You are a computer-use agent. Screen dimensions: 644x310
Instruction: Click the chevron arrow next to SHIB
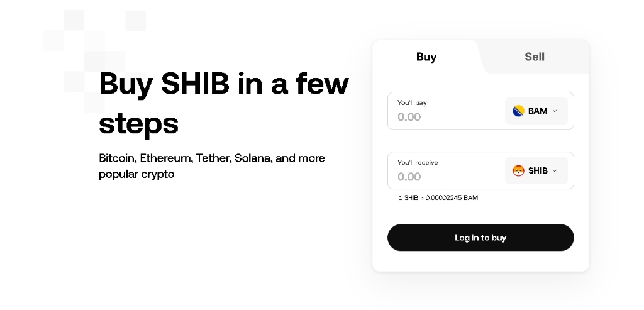point(555,170)
